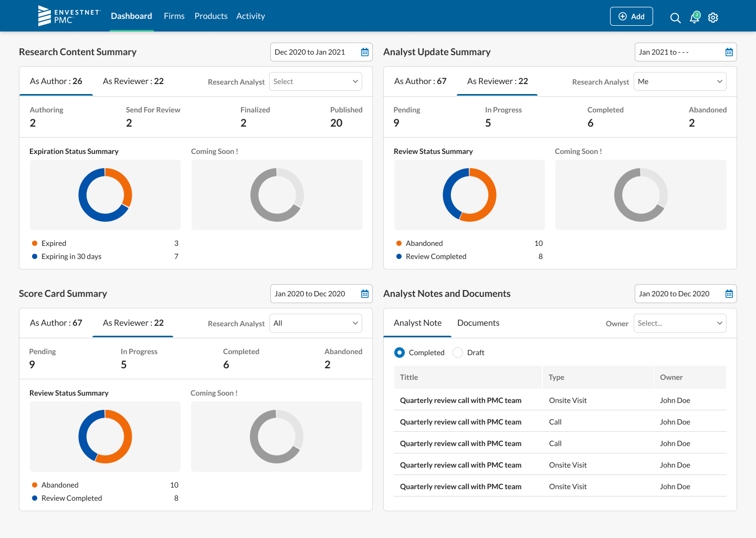Viewport: 756px width, 538px height.
Task: Open calendar for Research Content Summary date
Action: point(365,52)
